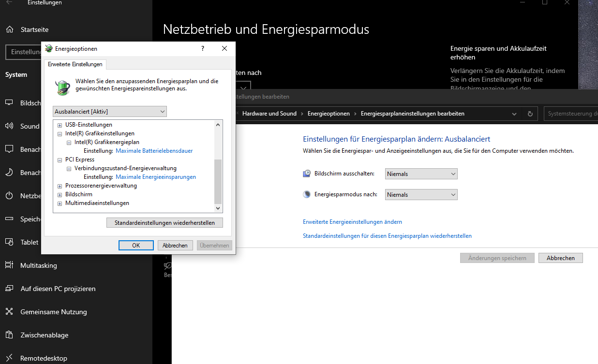Click the Gemeinsame Nutzung share icon
This screenshot has width=598, height=364.
coord(9,312)
